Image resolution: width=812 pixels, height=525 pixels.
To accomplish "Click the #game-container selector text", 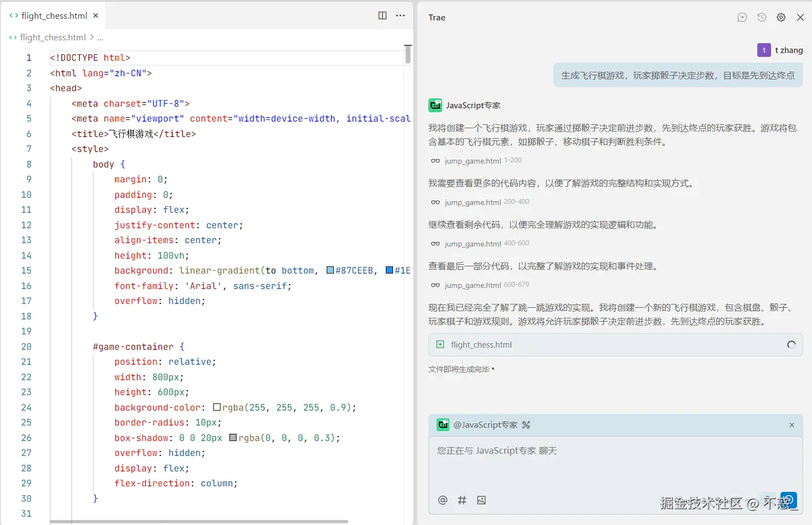I will coord(133,347).
